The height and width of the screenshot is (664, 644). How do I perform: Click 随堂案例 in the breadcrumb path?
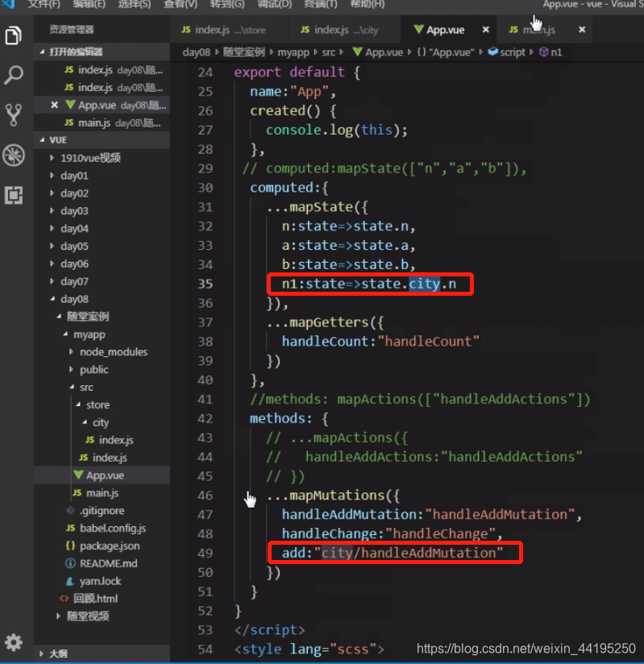pos(244,52)
